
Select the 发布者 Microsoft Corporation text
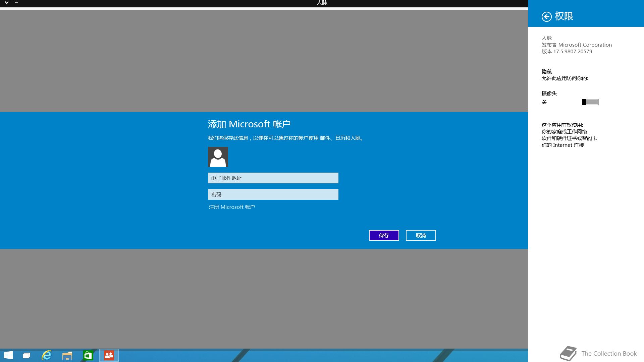pyautogui.click(x=577, y=45)
